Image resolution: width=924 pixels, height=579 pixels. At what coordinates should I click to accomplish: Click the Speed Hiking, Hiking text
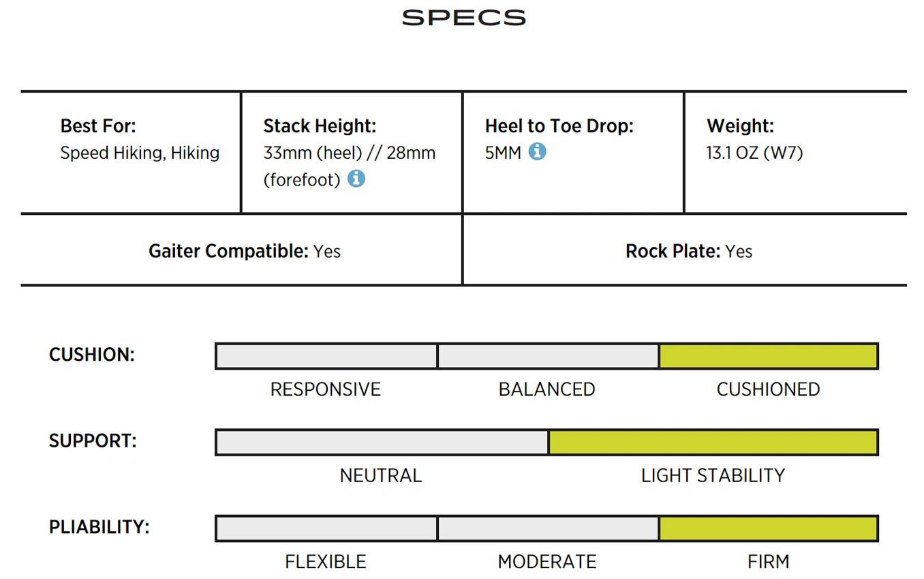pos(140,153)
